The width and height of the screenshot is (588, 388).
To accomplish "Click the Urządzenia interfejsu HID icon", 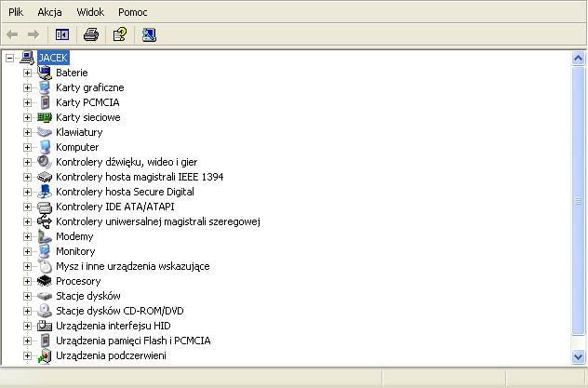I will click(x=45, y=326).
